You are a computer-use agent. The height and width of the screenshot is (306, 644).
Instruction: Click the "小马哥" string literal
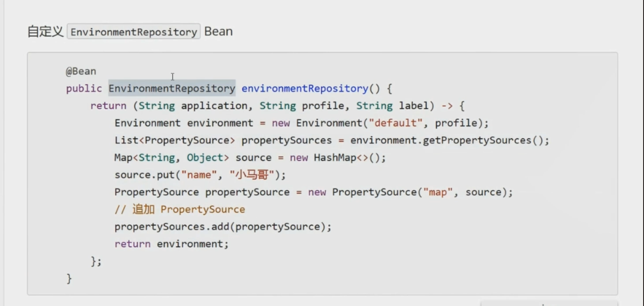pos(252,175)
